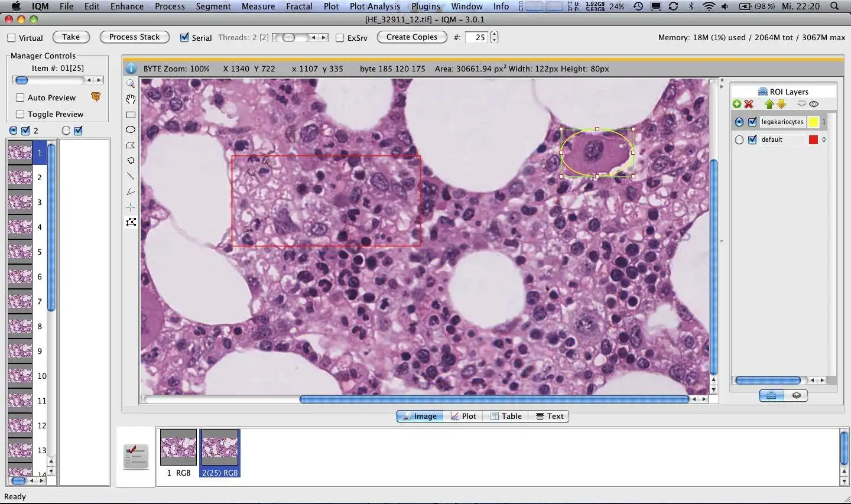Increment the copies number stepper
Viewport: 851px width, 504px height.
pyautogui.click(x=494, y=34)
